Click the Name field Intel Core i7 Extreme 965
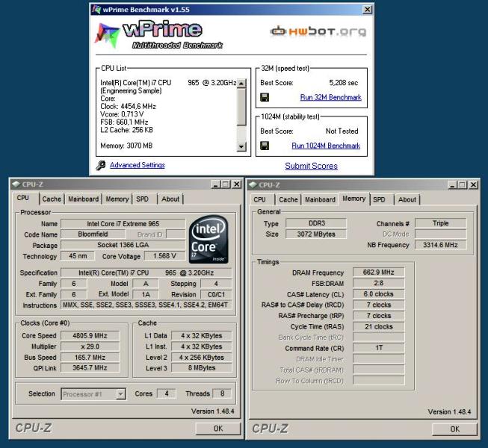488x448 pixels. [123, 224]
